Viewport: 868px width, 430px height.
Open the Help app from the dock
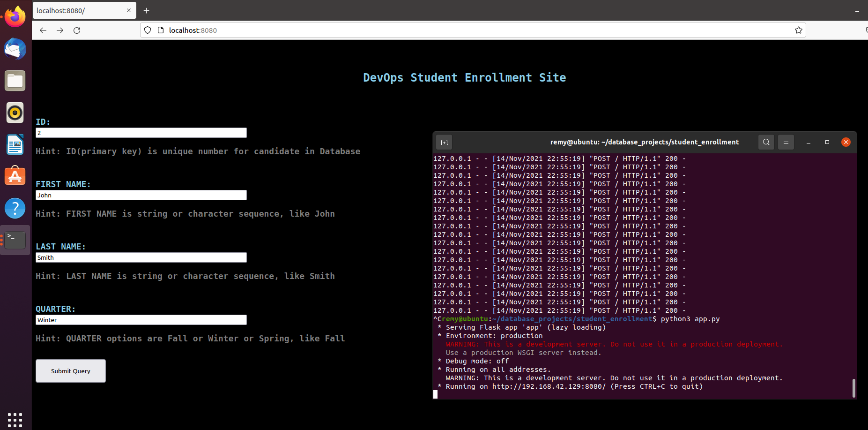15,208
